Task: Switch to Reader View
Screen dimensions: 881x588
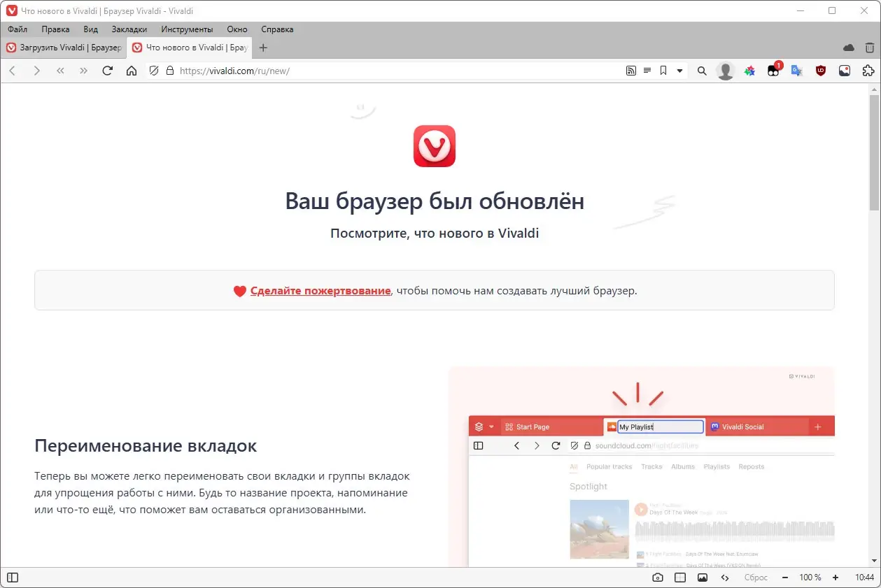Action: tap(647, 70)
